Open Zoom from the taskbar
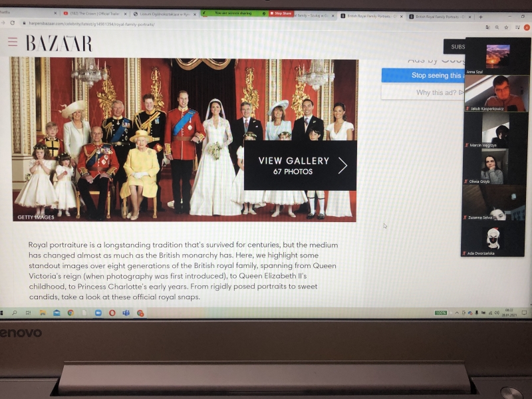The width and height of the screenshot is (532, 399). (x=98, y=313)
